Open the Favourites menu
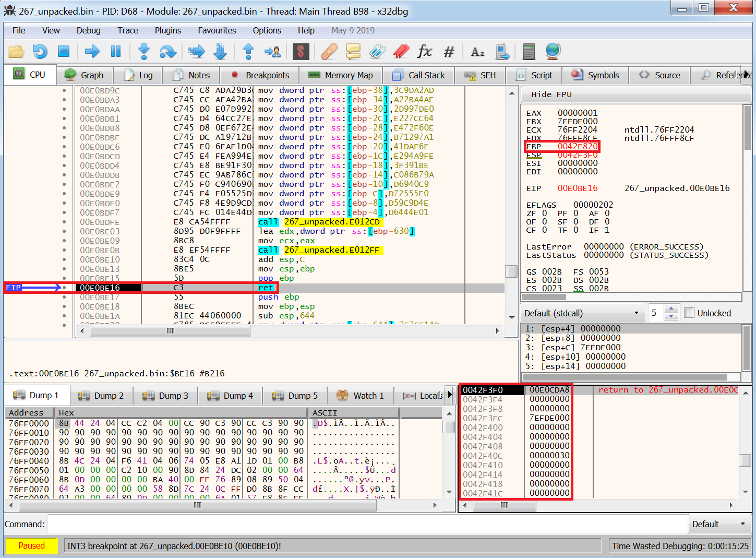 217,30
